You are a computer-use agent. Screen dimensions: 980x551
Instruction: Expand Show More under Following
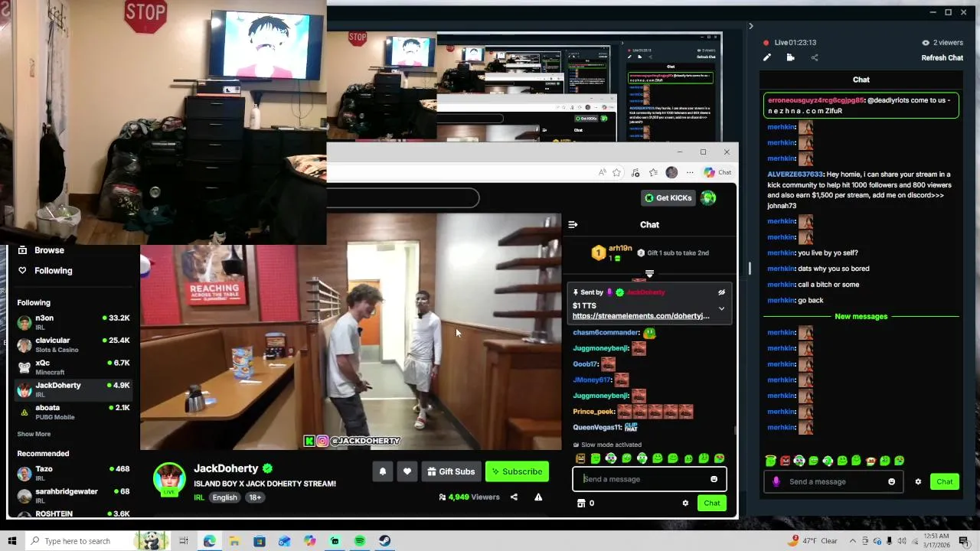34,434
